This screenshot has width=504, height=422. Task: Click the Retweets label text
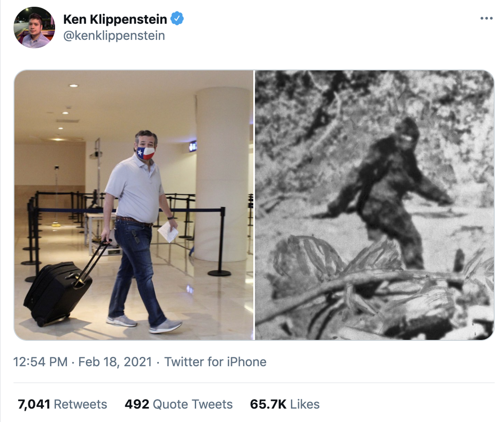coord(81,404)
